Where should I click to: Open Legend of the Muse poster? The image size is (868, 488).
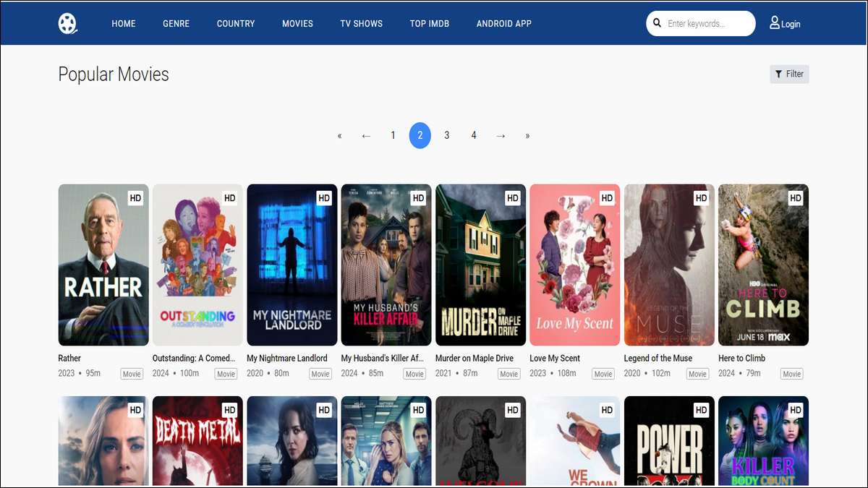[669, 265]
